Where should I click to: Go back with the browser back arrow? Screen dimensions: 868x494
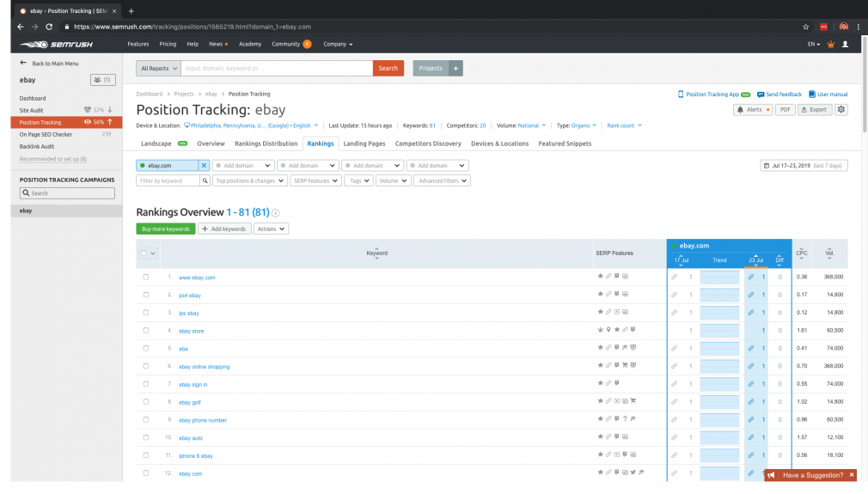[21, 27]
